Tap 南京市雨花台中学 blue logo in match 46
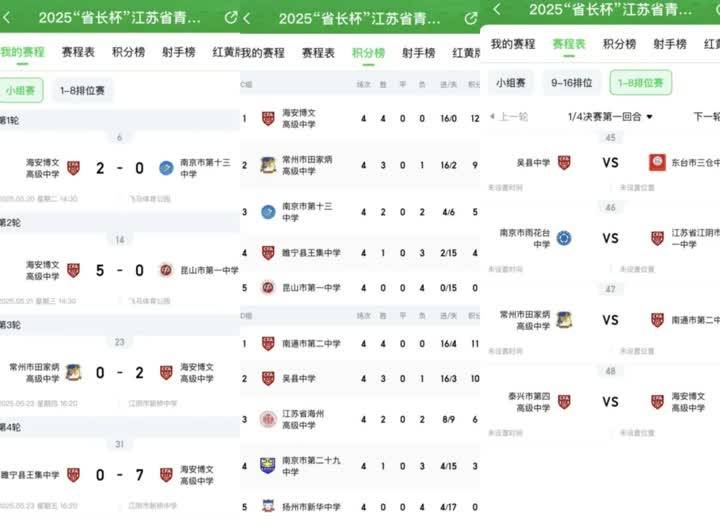The height and width of the screenshot is (523, 720). point(564,238)
